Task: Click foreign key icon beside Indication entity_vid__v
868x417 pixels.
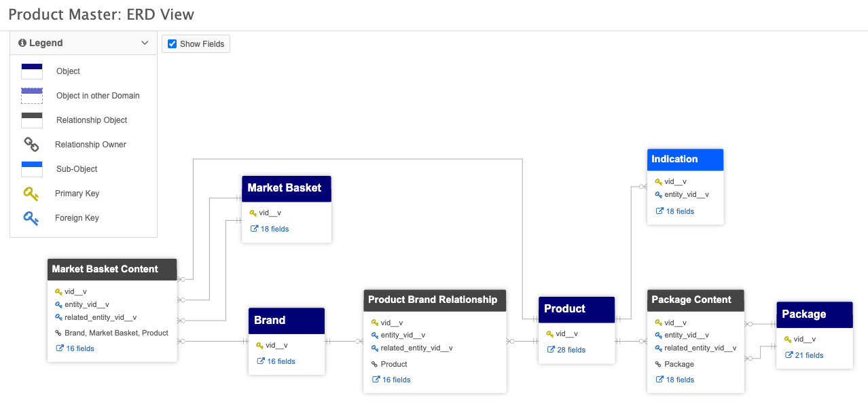Action: tap(658, 195)
